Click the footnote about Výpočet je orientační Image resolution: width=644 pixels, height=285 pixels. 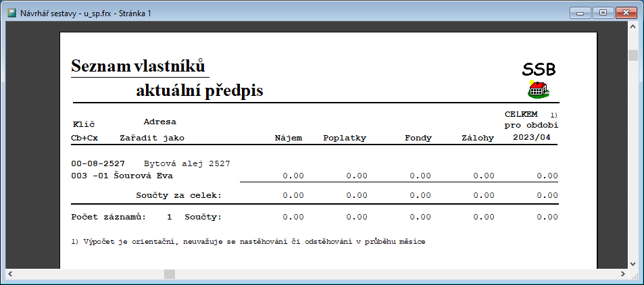tap(248, 241)
